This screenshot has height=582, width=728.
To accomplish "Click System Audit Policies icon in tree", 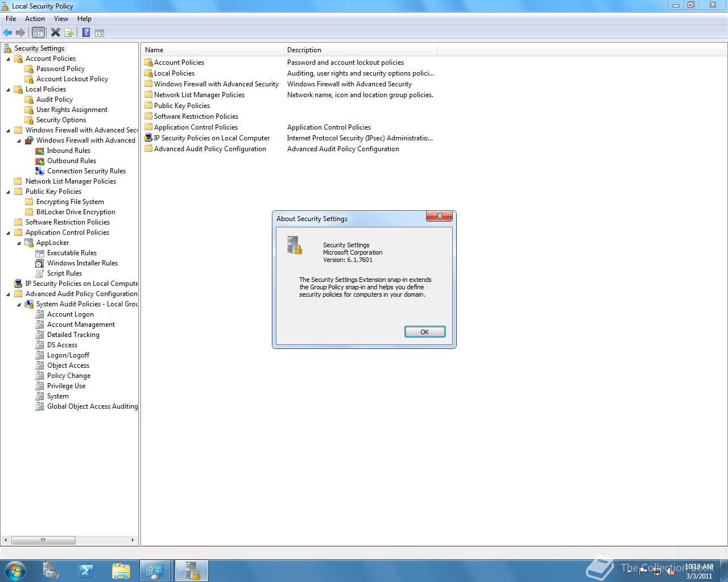I will point(29,304).
